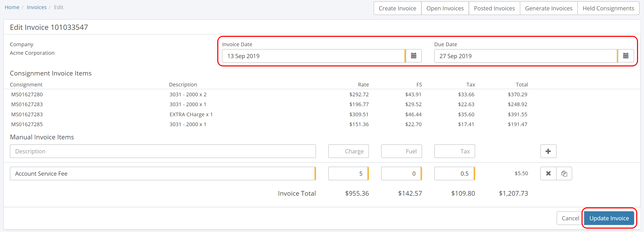This screenshot has height=232, width=644.
Task: Click the $17.41 tax cell
Action: click(x=466, y=124)
